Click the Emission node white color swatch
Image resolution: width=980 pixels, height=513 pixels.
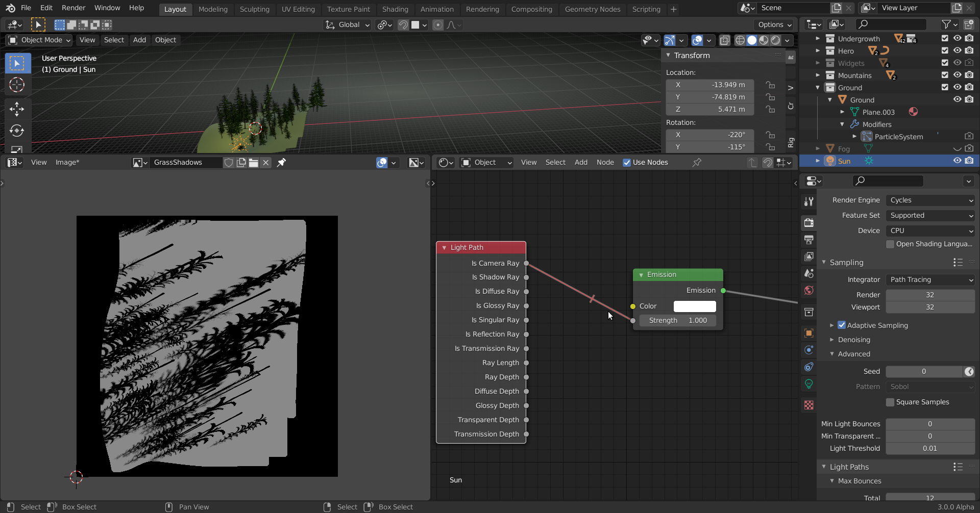click(x=694, y=306)
